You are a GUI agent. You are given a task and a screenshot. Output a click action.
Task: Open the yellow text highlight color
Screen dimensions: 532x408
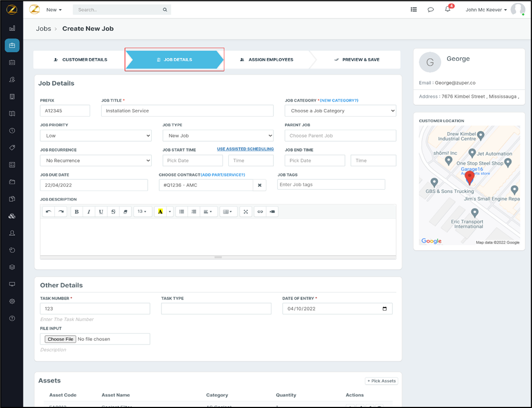tap(160, 212)
